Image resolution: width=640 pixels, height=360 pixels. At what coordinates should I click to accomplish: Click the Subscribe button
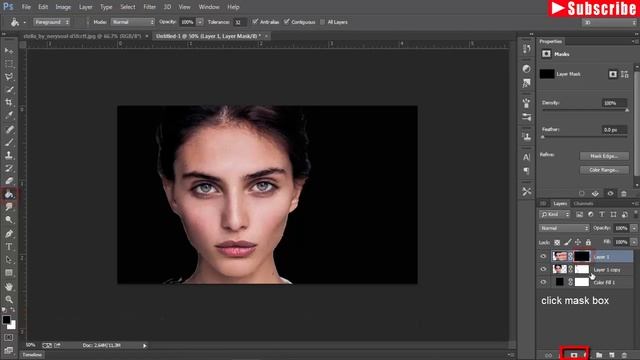(x=593, y=8)
